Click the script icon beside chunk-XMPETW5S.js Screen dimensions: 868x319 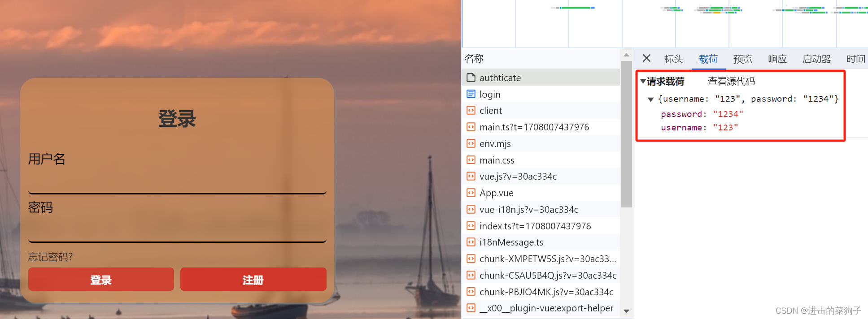point(471,259)
